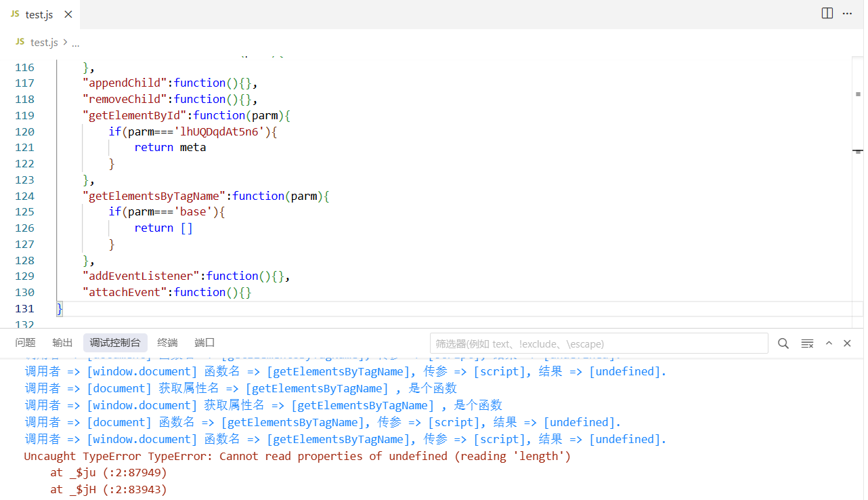This screenshot has height=500, width=868.
Task: Switch to the 终端 tab
Action: [167, 343]
